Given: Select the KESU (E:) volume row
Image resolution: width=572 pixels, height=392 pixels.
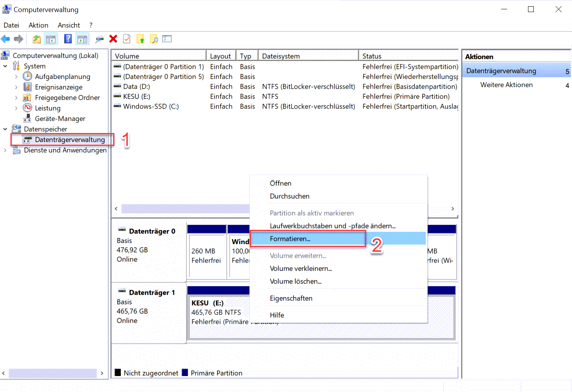Looking at the screenshot, I should point(286,96).
